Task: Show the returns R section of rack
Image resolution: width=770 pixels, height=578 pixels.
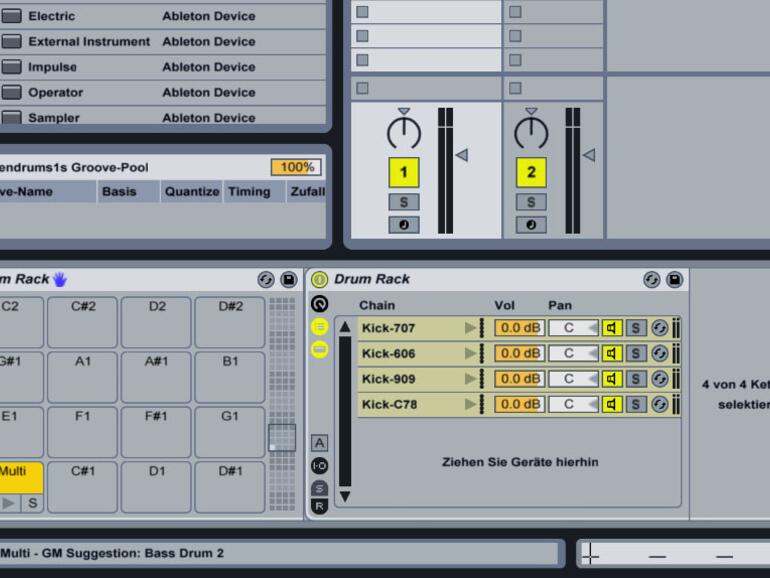Action: coord(319,506)
